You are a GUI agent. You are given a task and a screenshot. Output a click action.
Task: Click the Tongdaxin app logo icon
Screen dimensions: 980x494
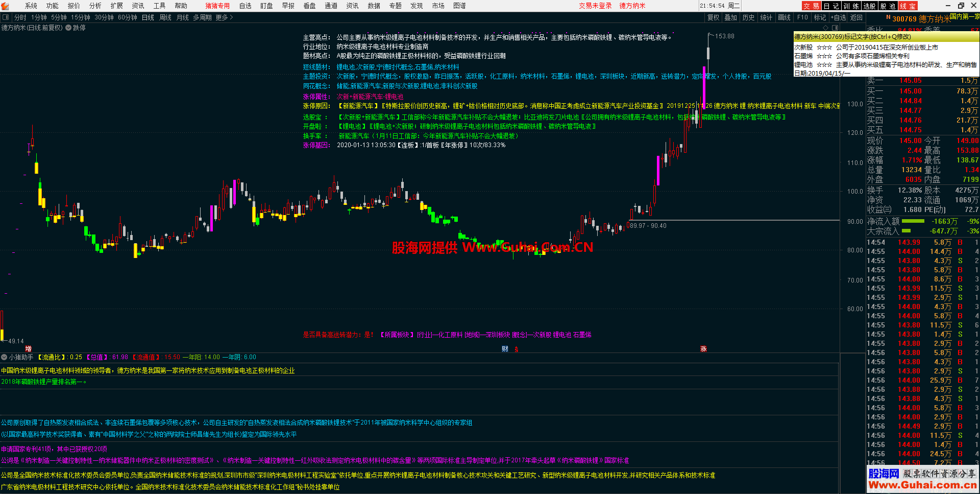click(x=6, y=6)
